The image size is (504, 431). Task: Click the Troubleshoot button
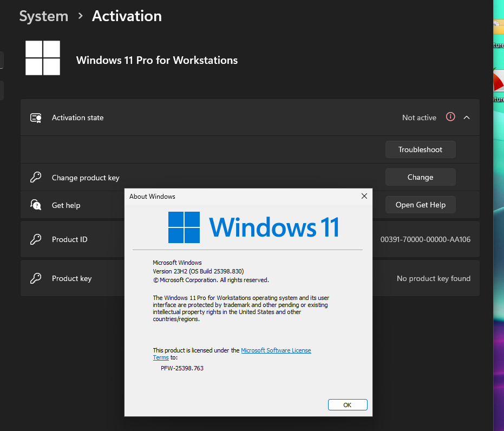point(420,149)
